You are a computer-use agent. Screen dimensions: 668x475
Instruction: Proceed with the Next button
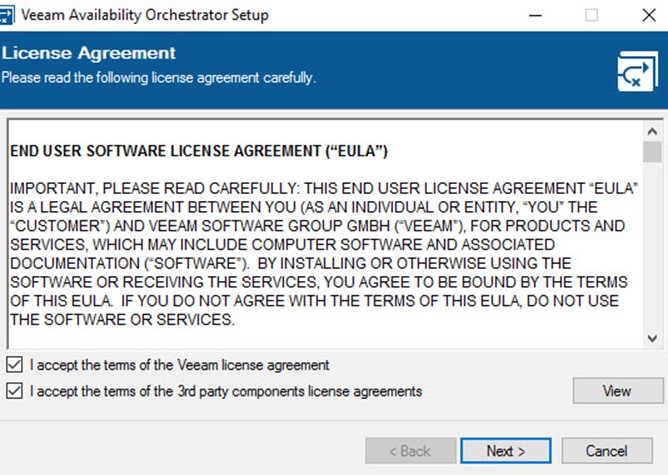tap(506, 451)
